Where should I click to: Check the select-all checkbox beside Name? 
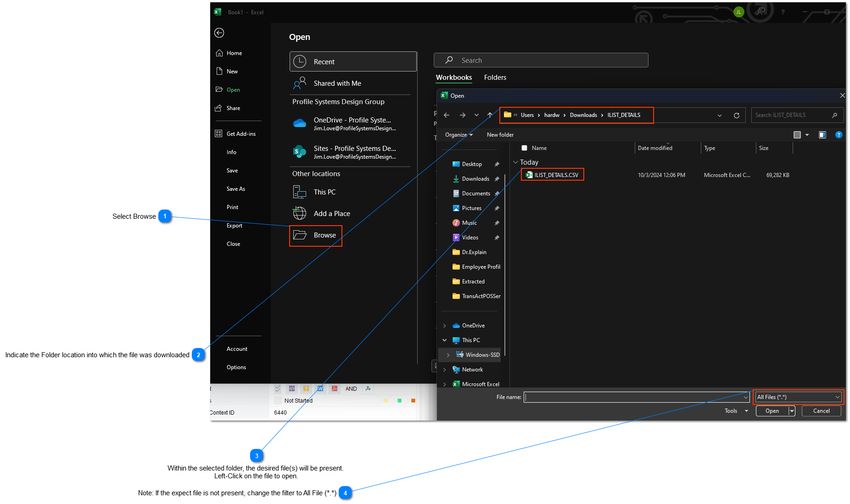click(524, 148)
